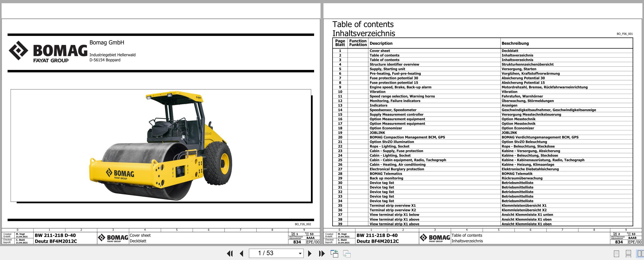This screenshot has width=644, height=260.
Task: Jump to the first page
Action: pos(230,253)
